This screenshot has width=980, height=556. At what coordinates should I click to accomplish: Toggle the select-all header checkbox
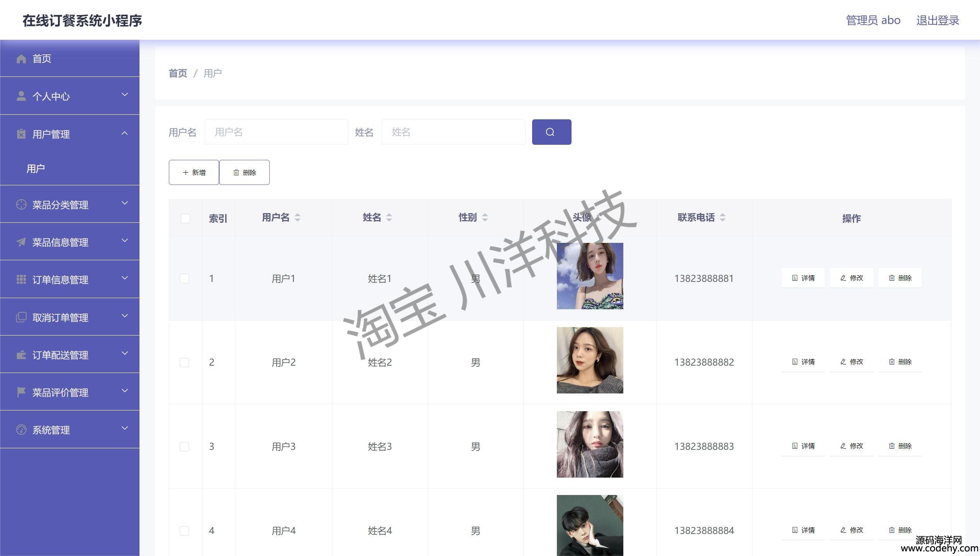click(x=185, y=219)
